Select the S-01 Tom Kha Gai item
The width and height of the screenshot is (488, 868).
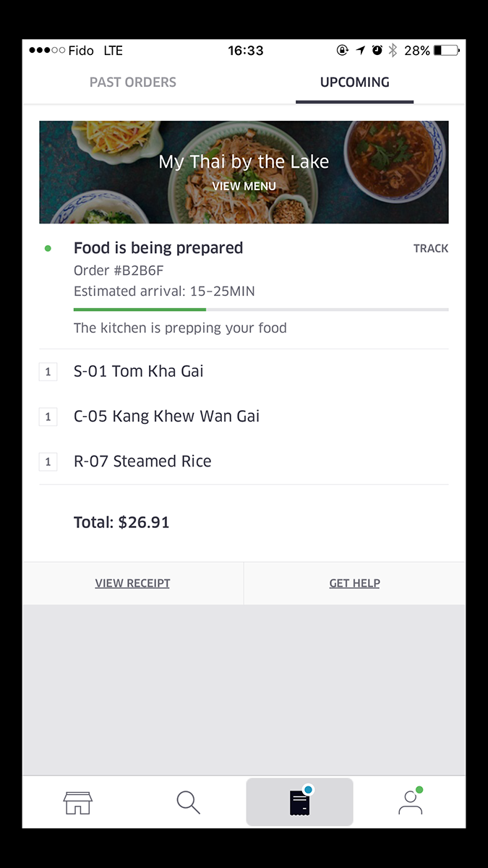tap(139, 372)
